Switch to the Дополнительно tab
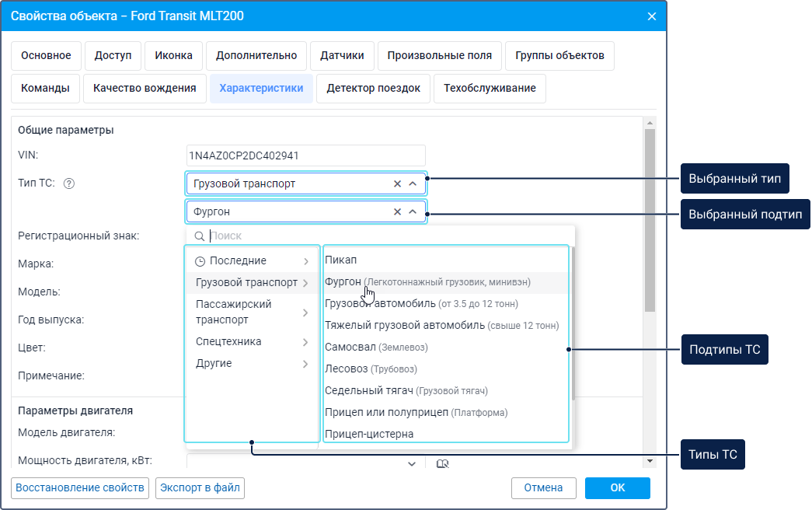The height and width of the screenshot is (510, 812). coord(256,55)
